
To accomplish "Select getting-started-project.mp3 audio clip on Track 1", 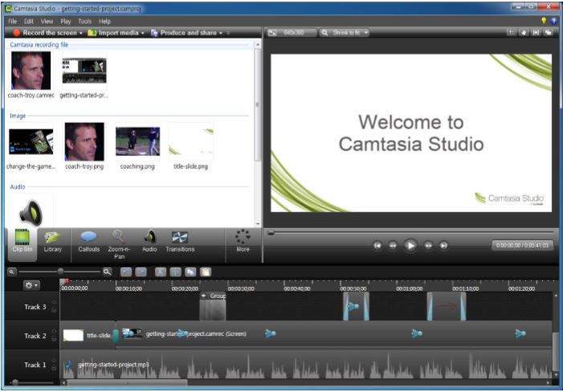I will (x=305, y=365).
